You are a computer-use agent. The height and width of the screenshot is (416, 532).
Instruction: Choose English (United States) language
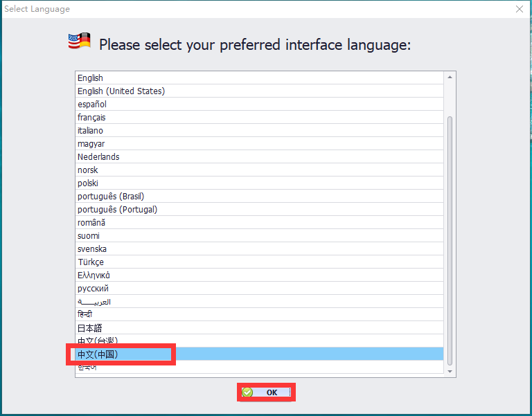coord(259,91)
